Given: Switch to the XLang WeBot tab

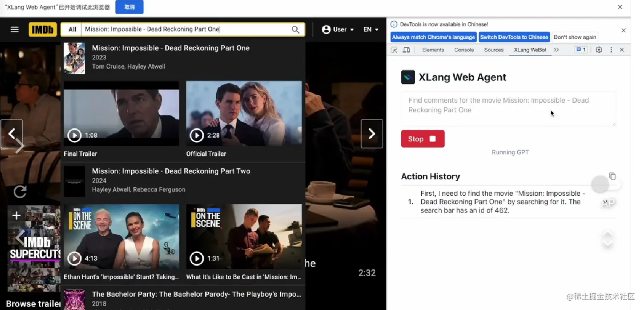Looking at the screenshot, I should tap(530, 50).
